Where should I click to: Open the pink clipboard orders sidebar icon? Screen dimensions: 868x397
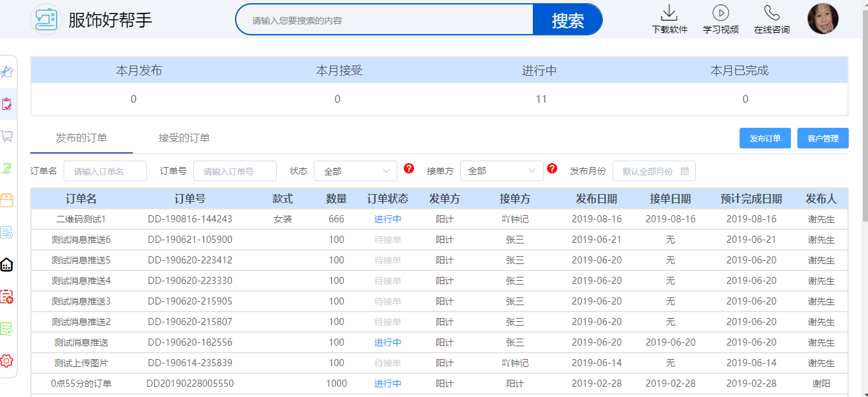pos(7,104)
